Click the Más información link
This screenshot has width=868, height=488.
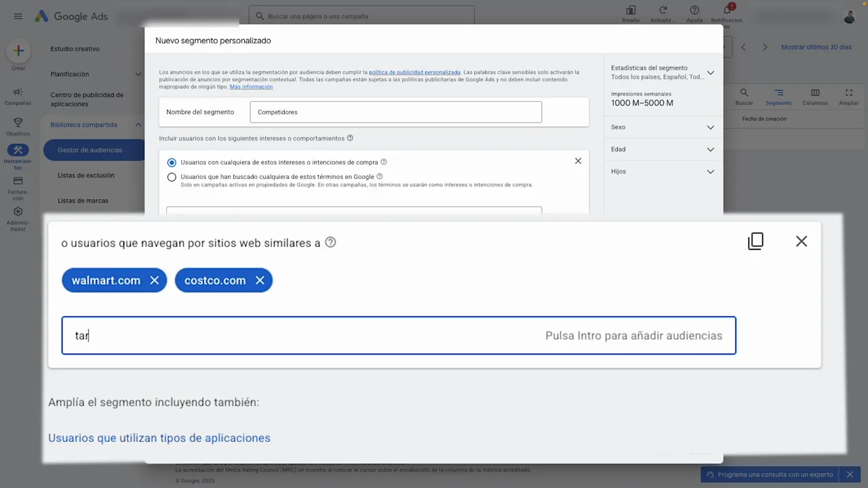pyautogui.click(x=251, y=87)
